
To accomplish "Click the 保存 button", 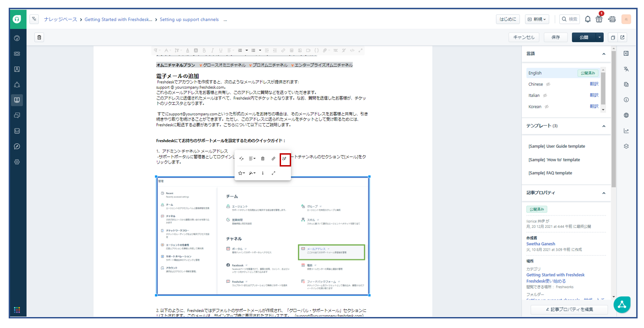I will point(556,38).
